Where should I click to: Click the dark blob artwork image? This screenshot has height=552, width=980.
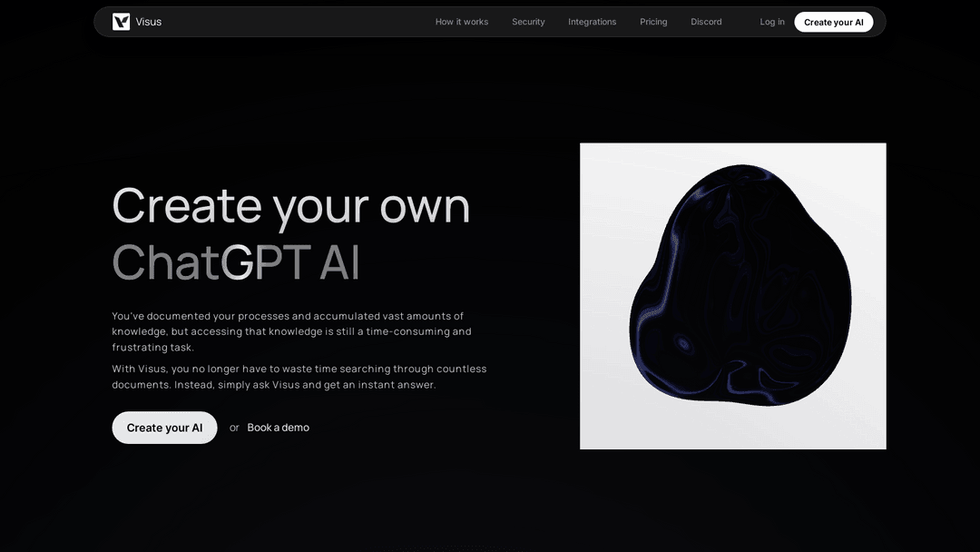pyautogui.click(x=732, y=296)
